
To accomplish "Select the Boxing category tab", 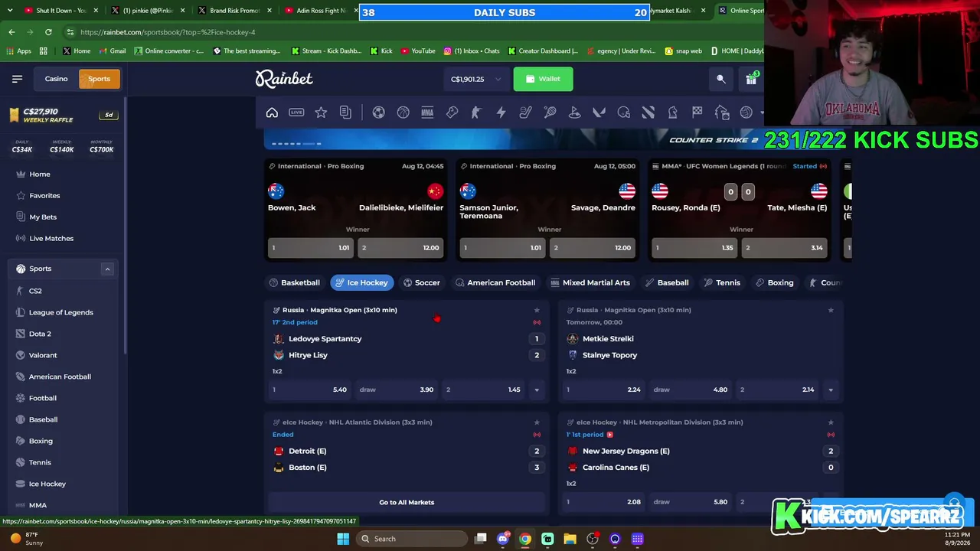I will (x=775, y=282).
